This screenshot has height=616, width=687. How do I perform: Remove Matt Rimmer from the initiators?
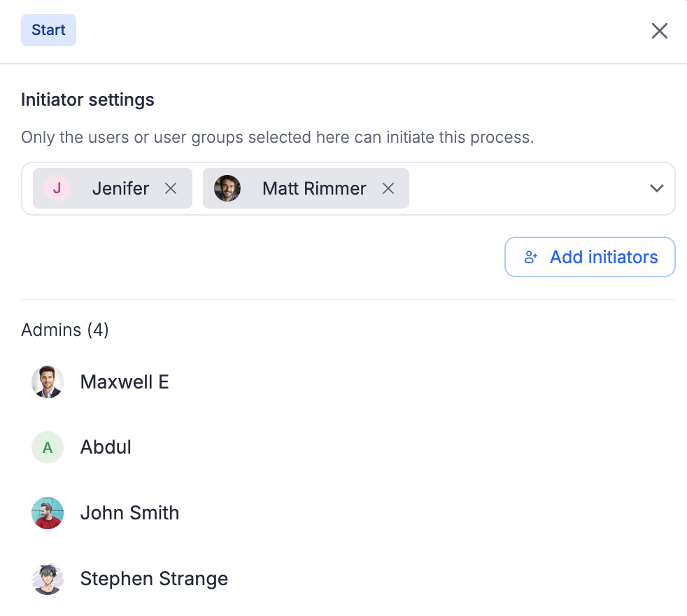tap(388, 188)
